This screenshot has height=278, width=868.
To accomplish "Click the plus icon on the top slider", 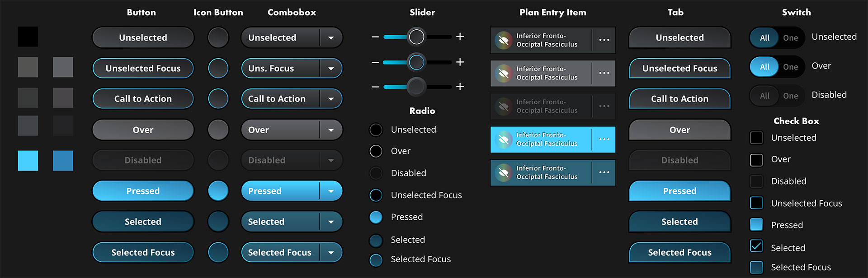I will point(460,37).
